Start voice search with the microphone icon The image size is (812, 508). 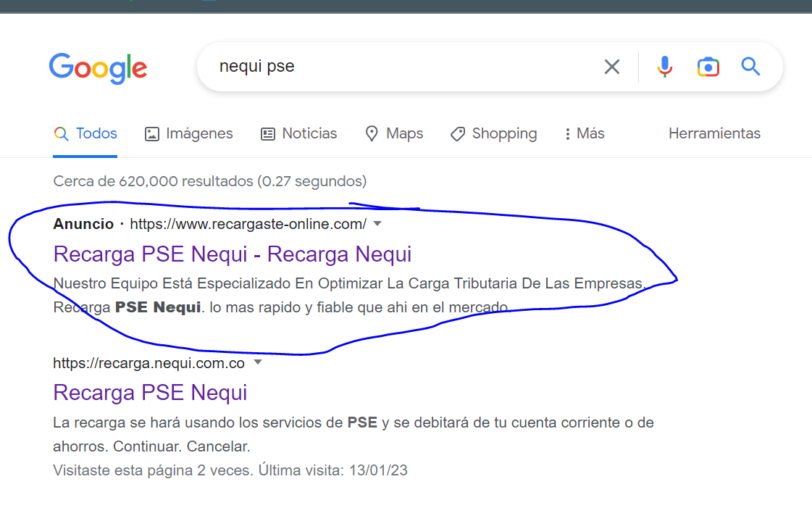tap(664, 67)
